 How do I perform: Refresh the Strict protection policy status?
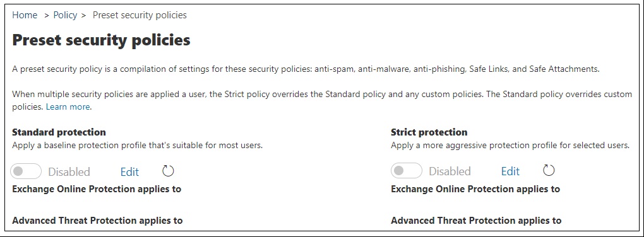(549, 170)
